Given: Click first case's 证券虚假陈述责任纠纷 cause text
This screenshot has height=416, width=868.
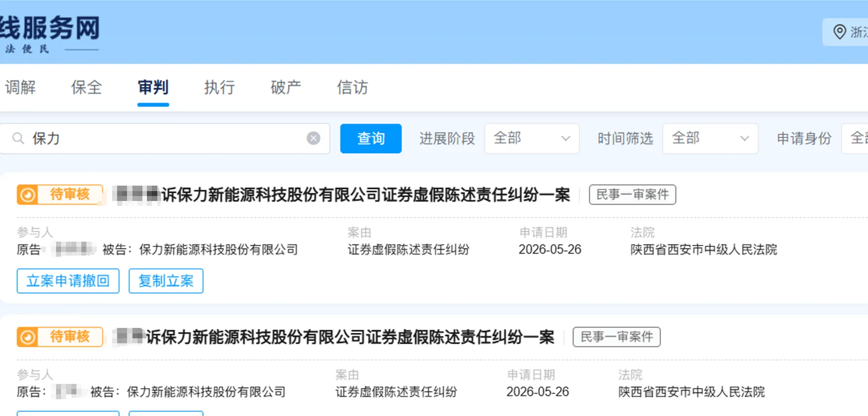Looking at the screenshot, I should pyautogui.click(x=408, y=249).
